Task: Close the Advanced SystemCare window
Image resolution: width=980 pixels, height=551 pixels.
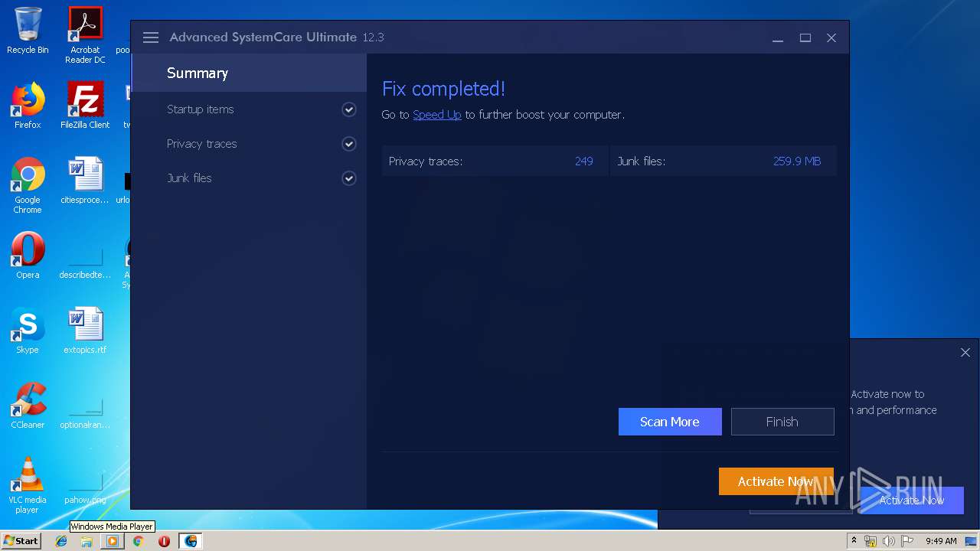Action: pos(831,37)
